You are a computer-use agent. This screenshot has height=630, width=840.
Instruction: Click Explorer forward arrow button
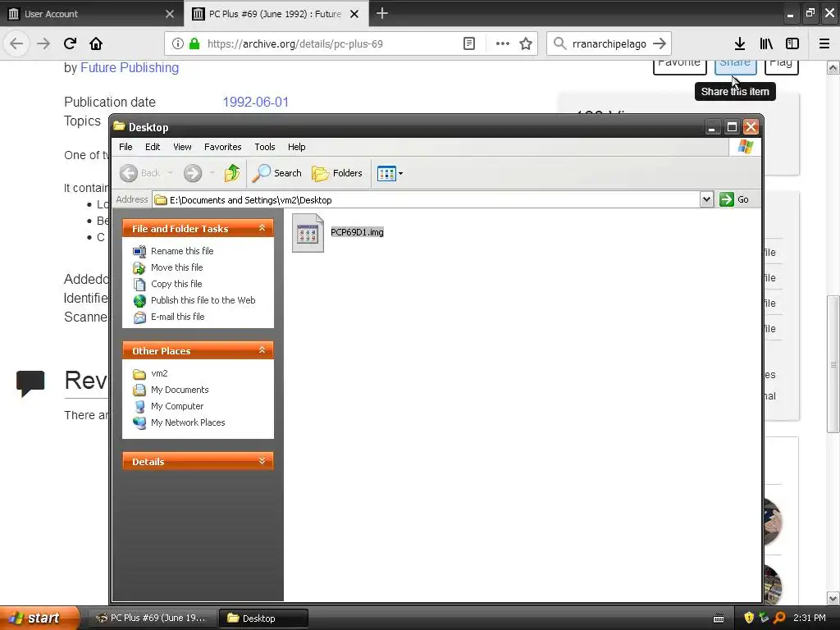pos(193,173)
